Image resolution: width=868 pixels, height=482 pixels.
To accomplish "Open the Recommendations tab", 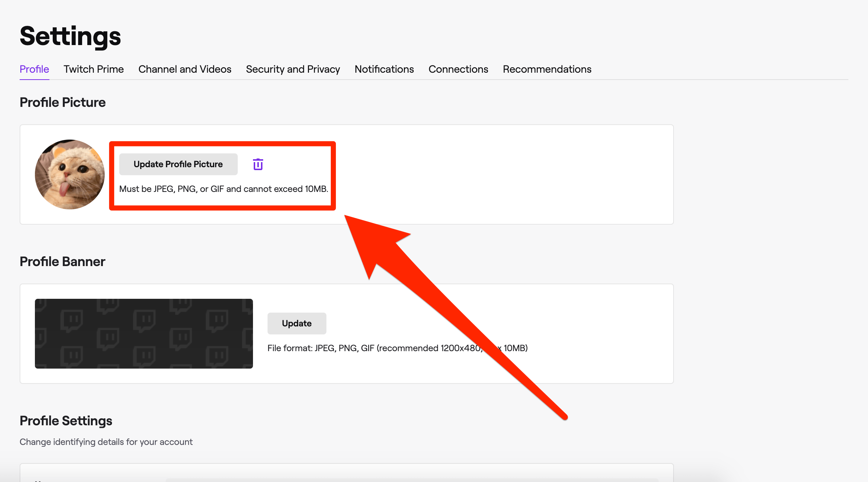I will 547,69.
